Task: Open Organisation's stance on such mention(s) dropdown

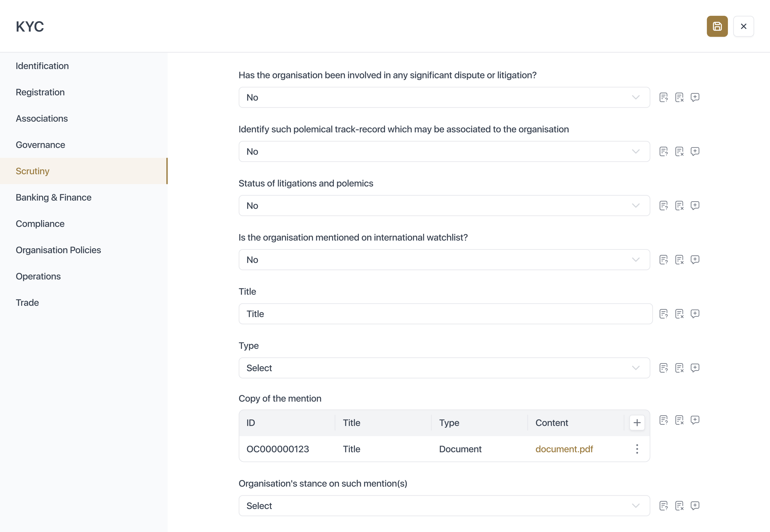Action: coord(444,506)
